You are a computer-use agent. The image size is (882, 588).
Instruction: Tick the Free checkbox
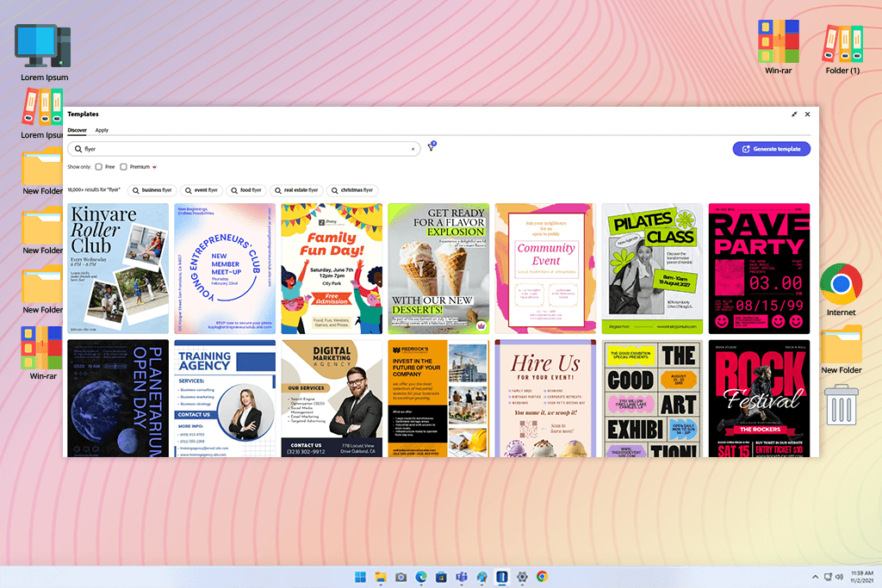98,167
